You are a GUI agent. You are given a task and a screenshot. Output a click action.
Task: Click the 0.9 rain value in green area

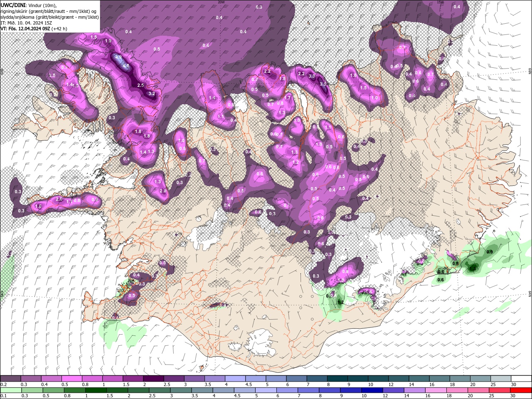coord(490,252)
